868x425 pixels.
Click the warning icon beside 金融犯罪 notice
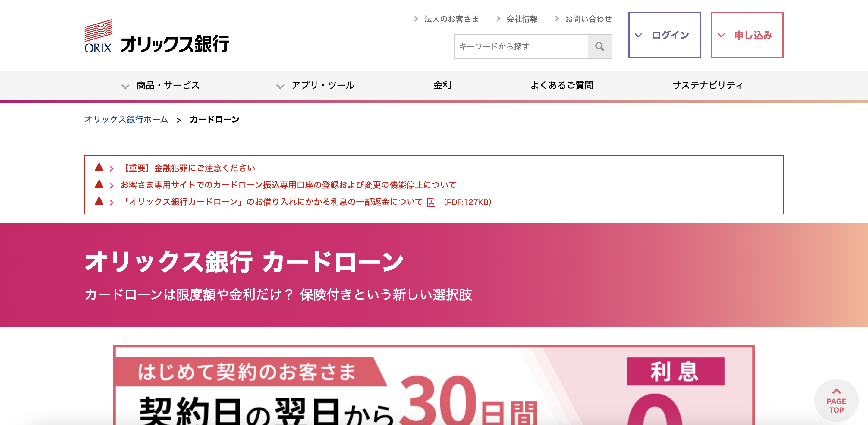pos(99,168)
